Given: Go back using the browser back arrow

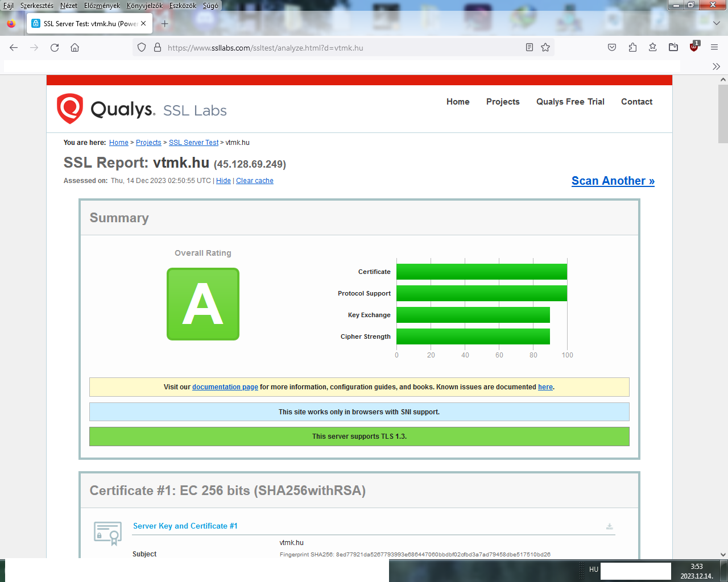Looking at the screenshot, I should pos(14,48).
